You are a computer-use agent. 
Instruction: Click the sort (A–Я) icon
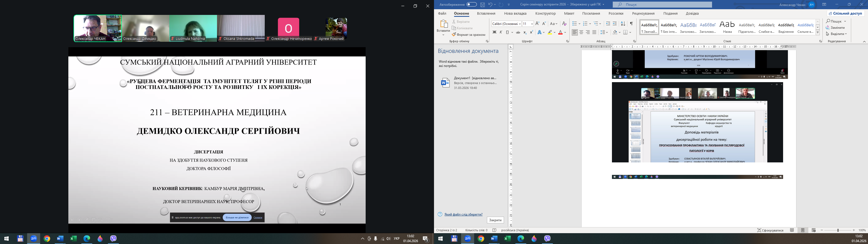tap(623, 24)
